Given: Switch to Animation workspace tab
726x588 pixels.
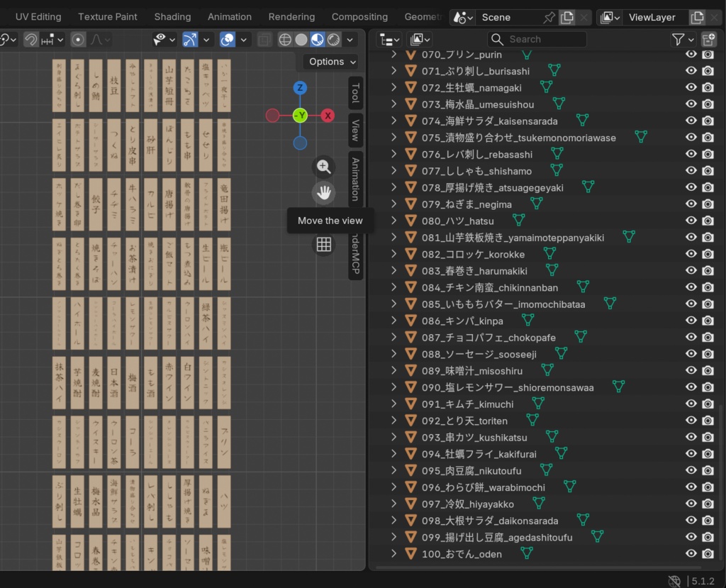Looking at the screenshot, I should pyautogui.click(x=230, y=17).
